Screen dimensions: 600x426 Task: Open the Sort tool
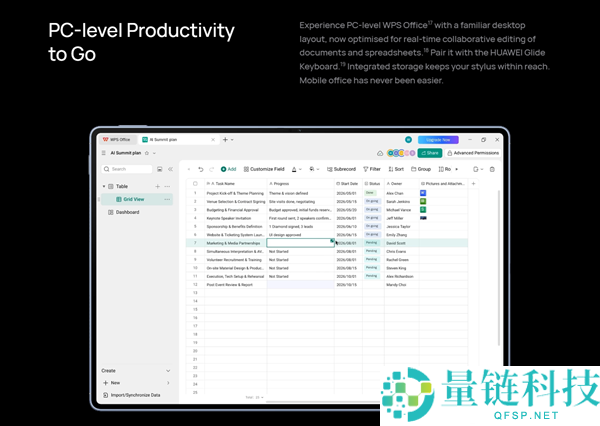(396, 169)
